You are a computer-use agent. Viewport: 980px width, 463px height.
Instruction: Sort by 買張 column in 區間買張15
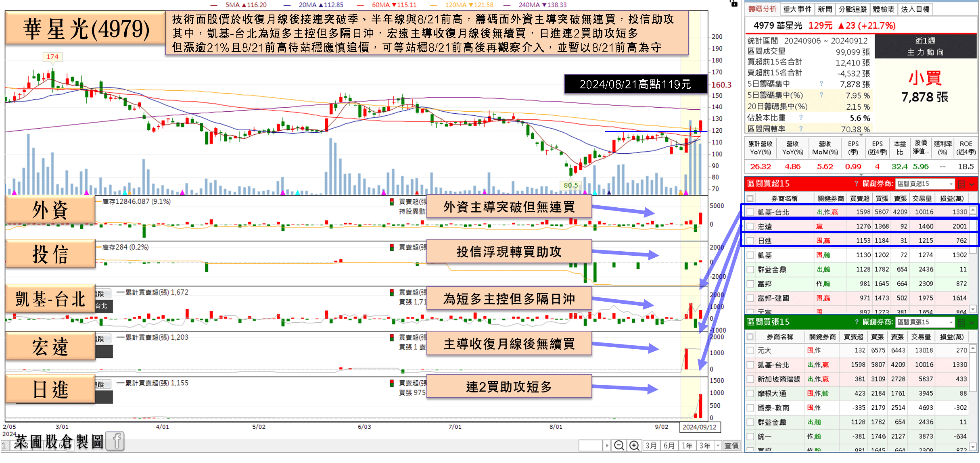point(877,337)
